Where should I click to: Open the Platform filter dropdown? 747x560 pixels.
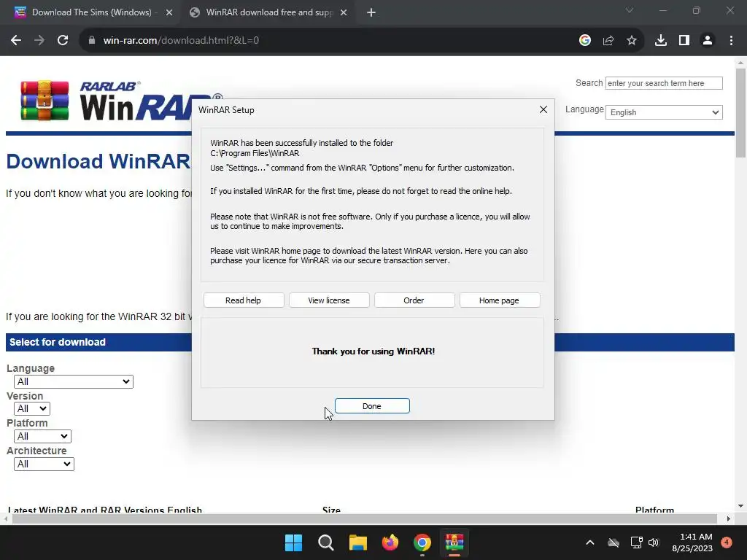[42, 436]
